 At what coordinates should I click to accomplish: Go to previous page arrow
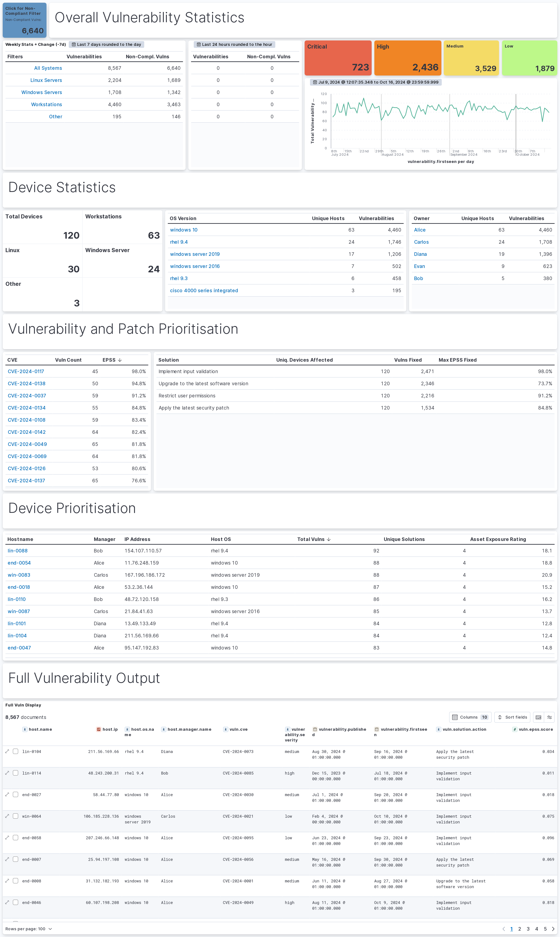(x=504, y=929)
